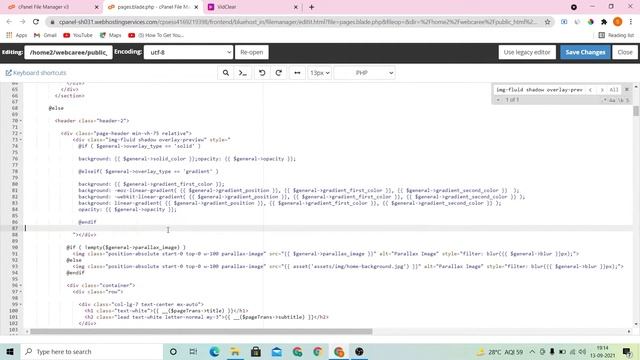The image size is (640, 360).
Task: Open the notification center icon
Action: (627, 351)
